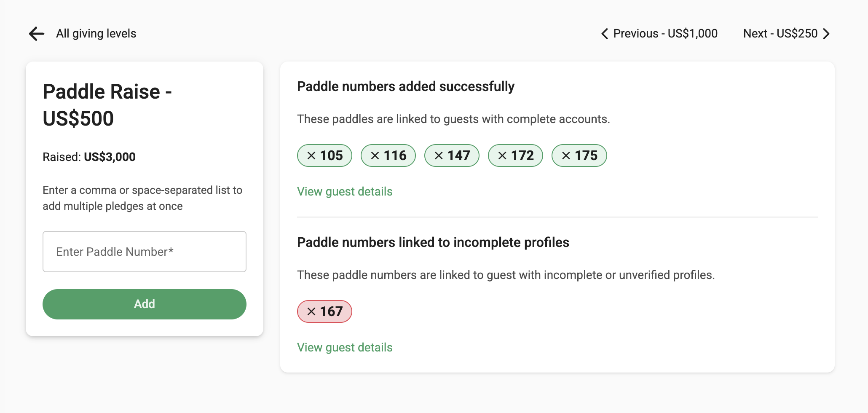This screenshot has width=868, height=413.
Task: View guest details for successful paddles
Action: pos(345,192)
